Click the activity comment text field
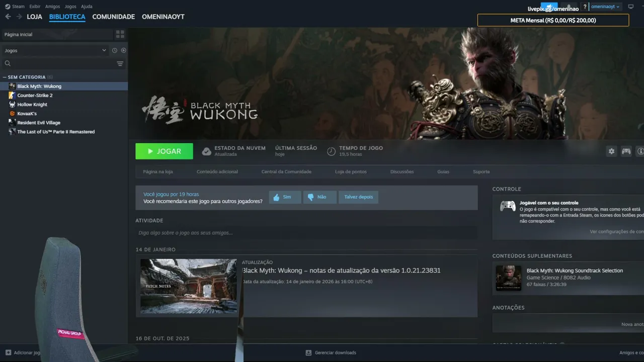Viewport: 644px width, 362px height. point(306,233)
